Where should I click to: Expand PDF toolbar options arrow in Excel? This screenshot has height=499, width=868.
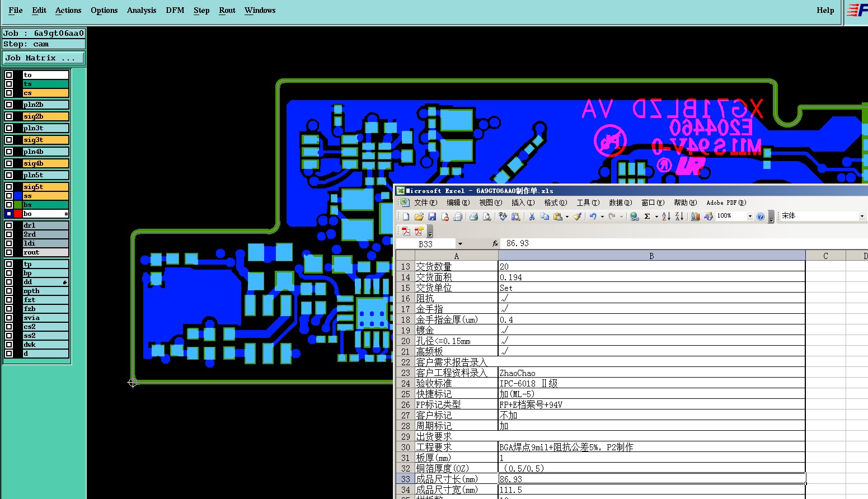coord(430,232)
